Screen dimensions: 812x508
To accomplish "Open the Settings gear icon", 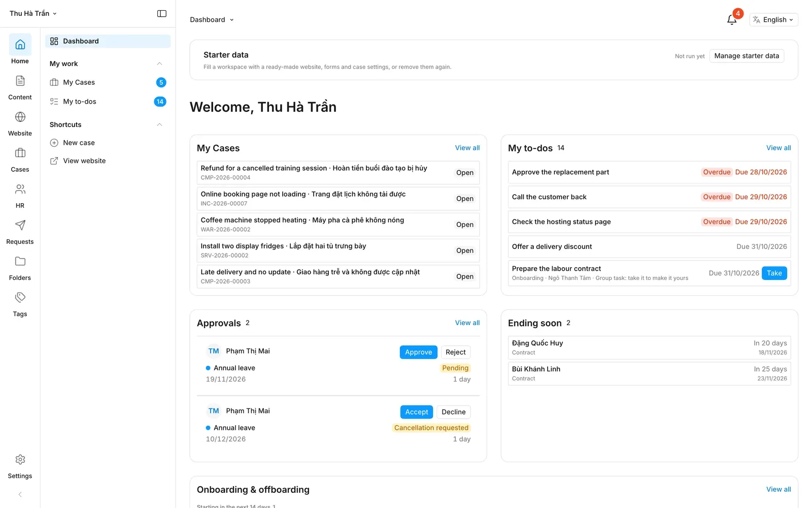I will (20, 459).
